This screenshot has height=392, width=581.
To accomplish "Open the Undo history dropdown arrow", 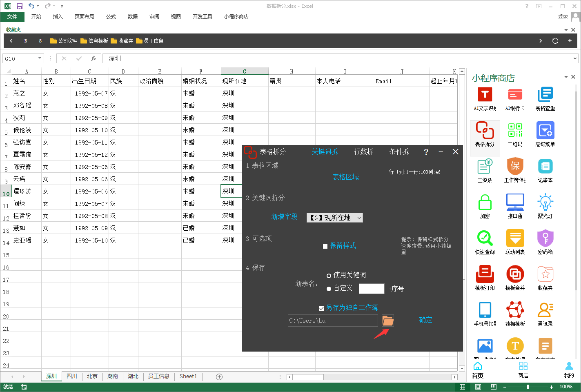I will pyautogui.click(x=38, y=6).
